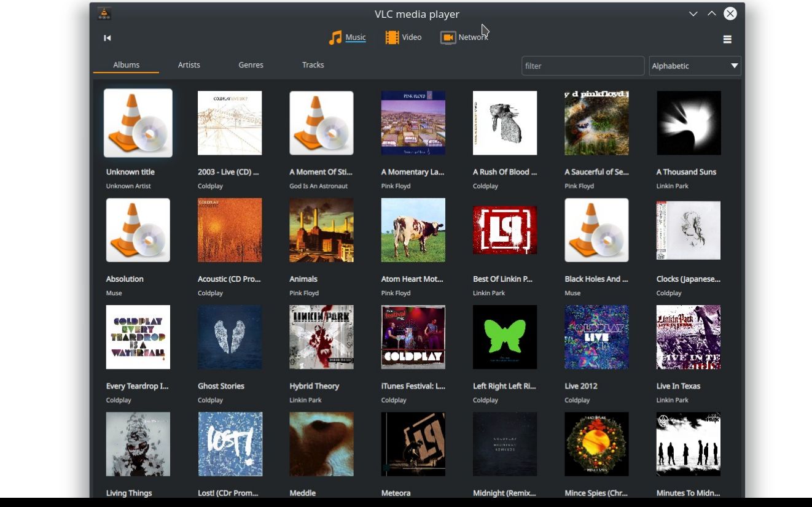Open the Animals album cover

click(x=321, y=230)
